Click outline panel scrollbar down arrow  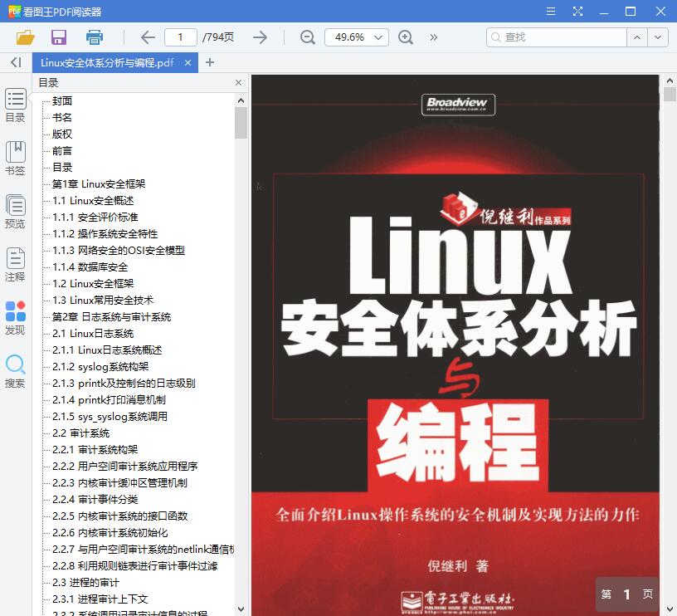coord(241,609)
